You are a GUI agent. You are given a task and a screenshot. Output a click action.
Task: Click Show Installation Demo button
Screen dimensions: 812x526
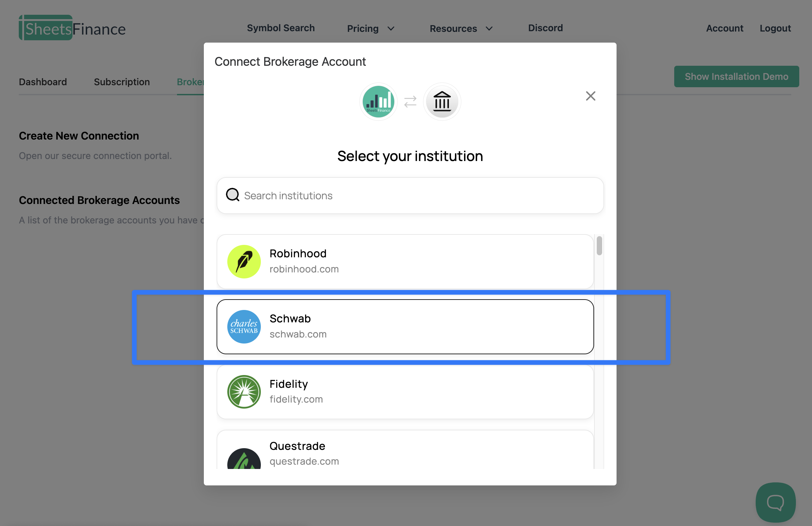coord(736,76)
